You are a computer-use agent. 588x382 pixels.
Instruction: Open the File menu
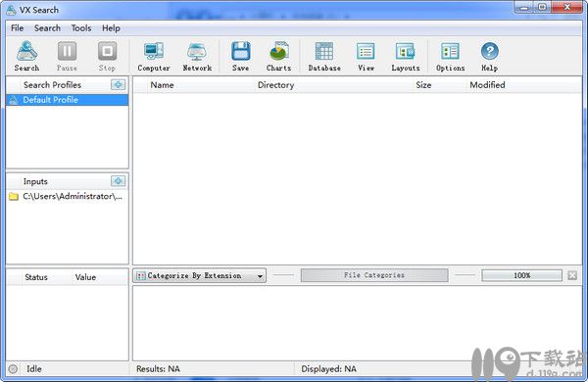click(x=18, y=28)
